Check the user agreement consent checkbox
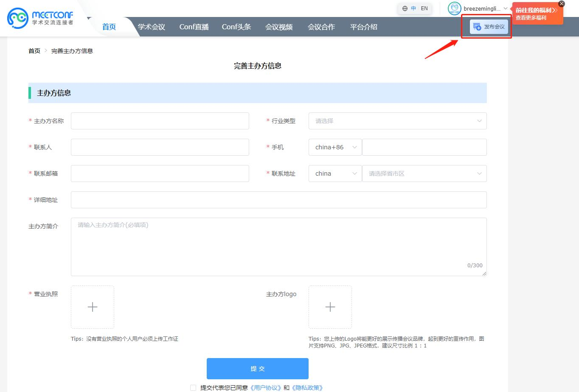Image resolution: width=579 pixels, height=392 pixels. tap(193, 387)
